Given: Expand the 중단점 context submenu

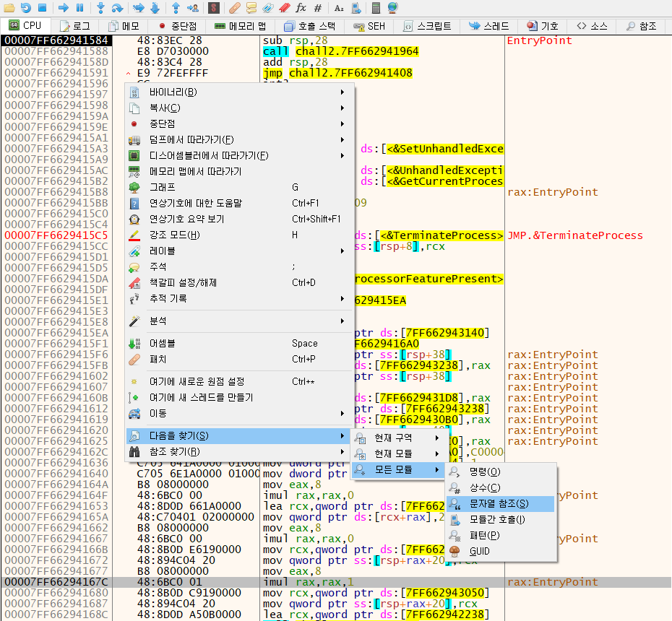Looking at the screenshot, I should coord(240,123).
